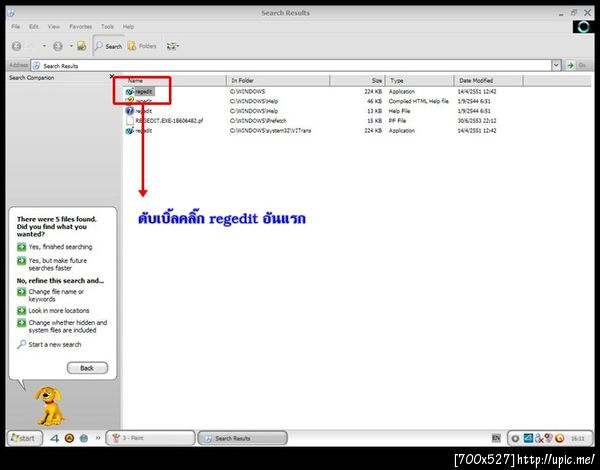
Task: Click the Windows throbber logo beside the toolbar
Action: pyautogui.click(x=583, y=27)
